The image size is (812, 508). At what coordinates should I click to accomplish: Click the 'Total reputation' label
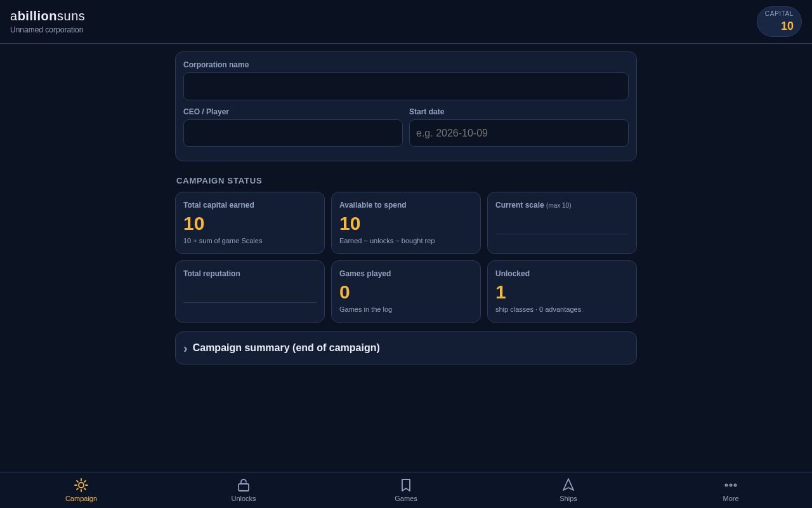tap(212, 274)
